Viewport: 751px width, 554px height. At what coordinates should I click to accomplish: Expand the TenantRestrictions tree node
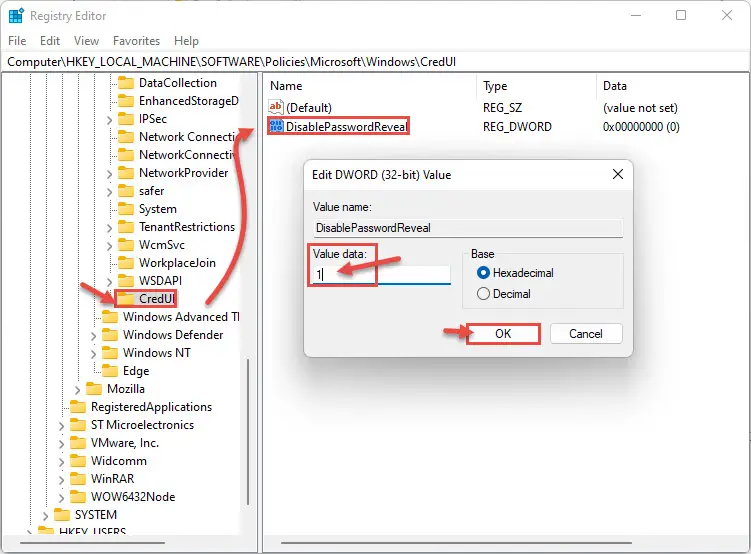(109, 228)
